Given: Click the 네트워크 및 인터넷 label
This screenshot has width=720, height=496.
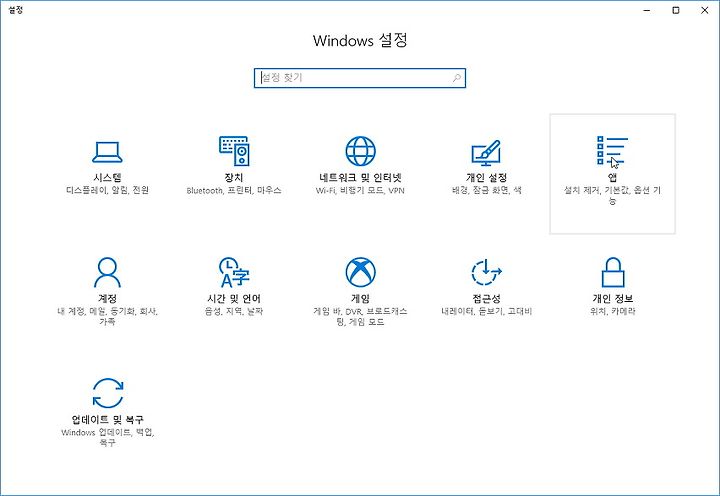Looking at the screenshot, I should click(360, 177).
